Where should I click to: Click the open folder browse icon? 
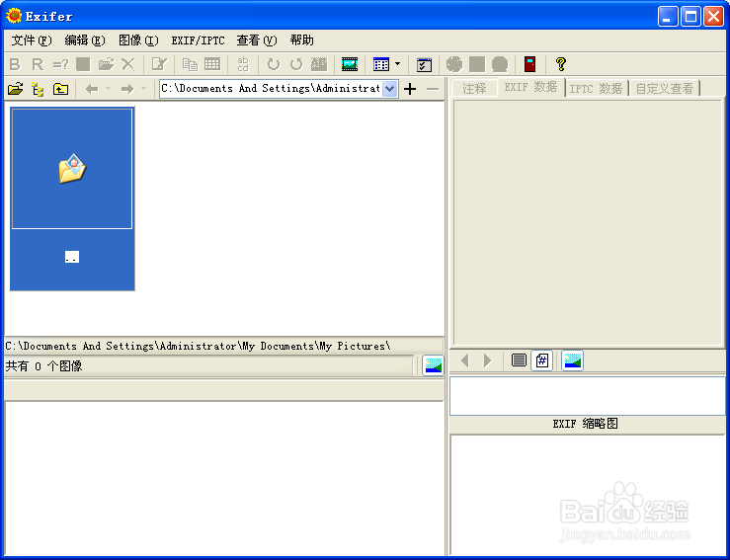click(16, 89)
